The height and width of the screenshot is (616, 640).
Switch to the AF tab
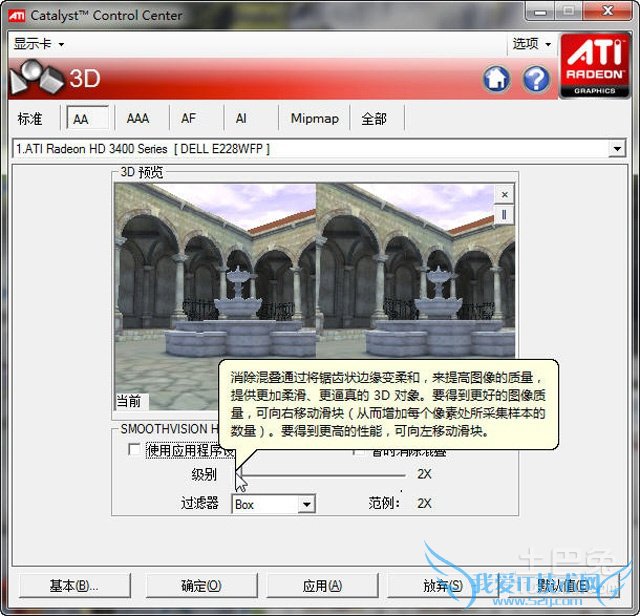tap(188, 118)
